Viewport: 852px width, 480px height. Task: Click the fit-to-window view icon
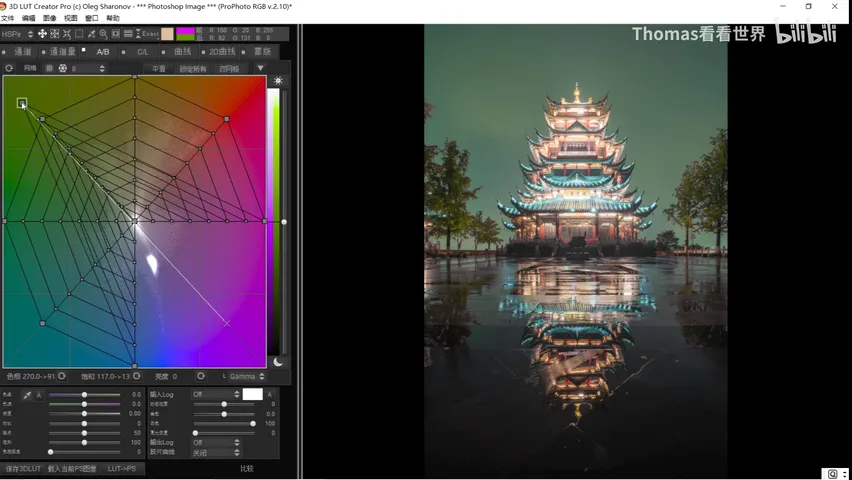coord(116,34)
